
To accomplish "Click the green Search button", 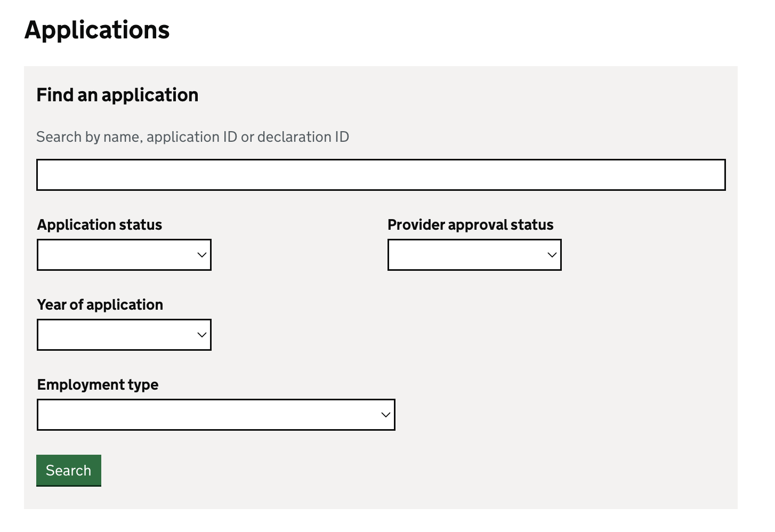I will (68, 470).
